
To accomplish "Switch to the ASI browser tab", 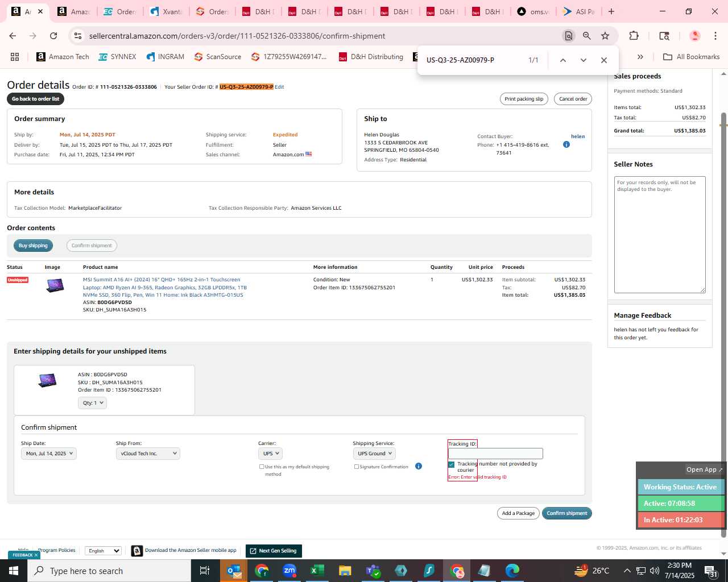I will [x=579, y=11].
